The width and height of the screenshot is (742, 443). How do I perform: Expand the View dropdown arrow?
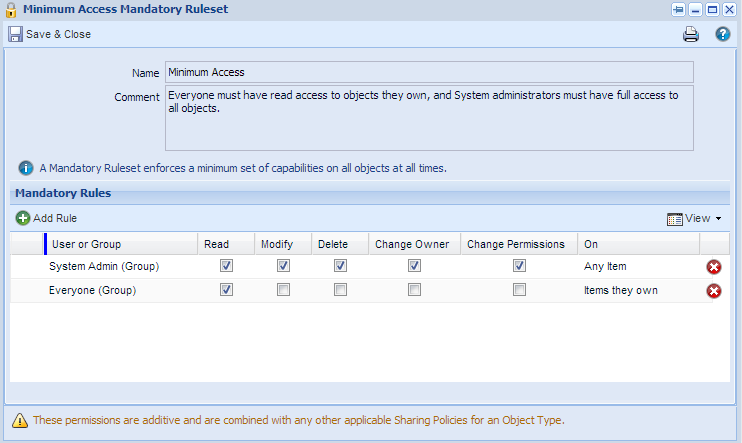tap(718, 219)
